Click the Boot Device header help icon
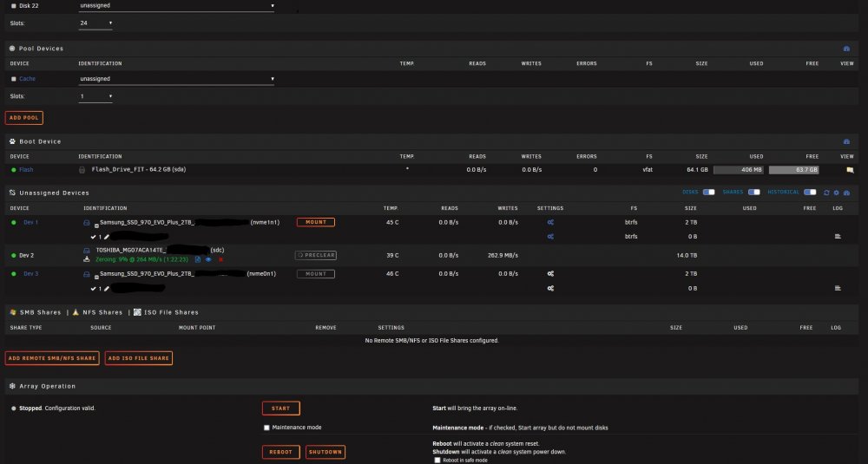This screenshot has width=868, height=464. click(x=846, y=141)
